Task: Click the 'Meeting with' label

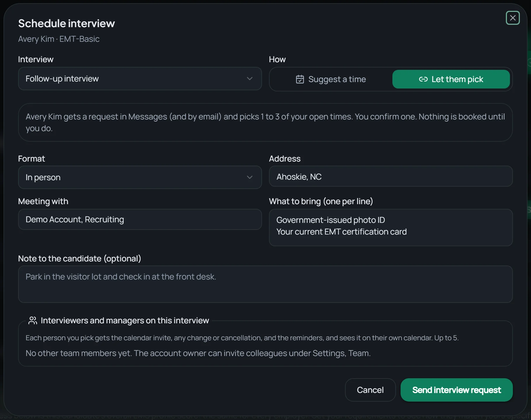Action: (x=43, y=201)
